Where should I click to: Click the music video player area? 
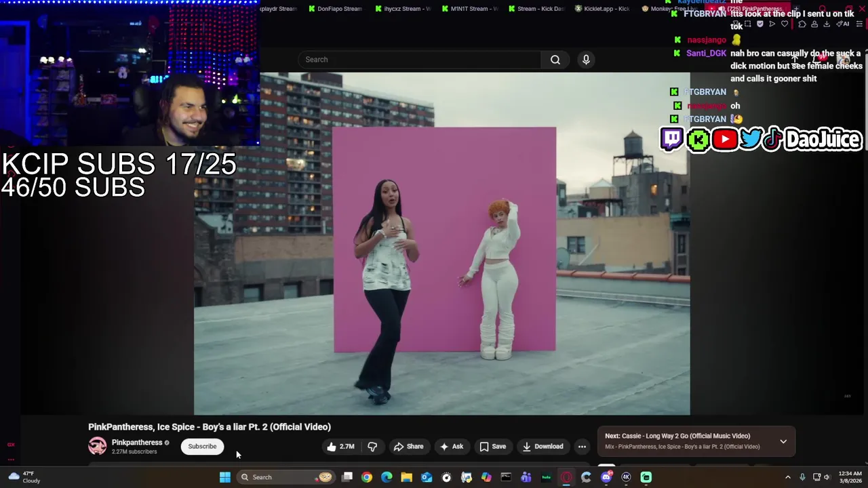coord(442,244)
